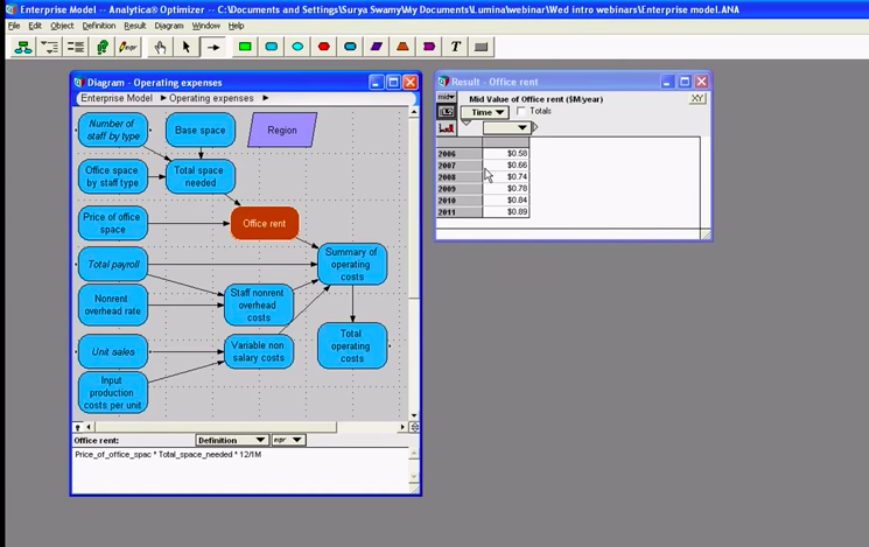Screen dimensions: 869x547
Task: Select the hand Browse tool
Action: tap(160, 47)
